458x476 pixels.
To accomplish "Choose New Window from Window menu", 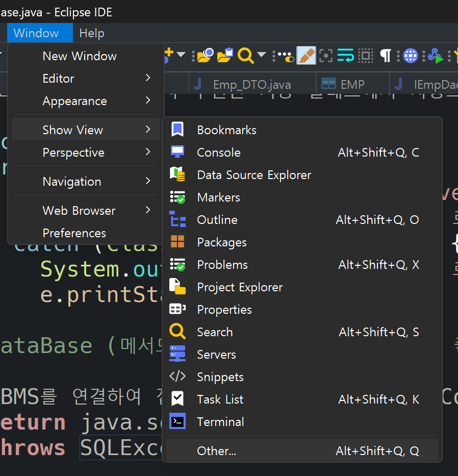I will point(86,56).
